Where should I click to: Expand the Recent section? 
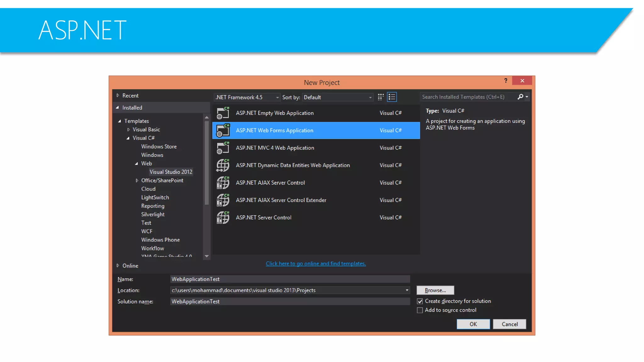[x=118, y=95]
